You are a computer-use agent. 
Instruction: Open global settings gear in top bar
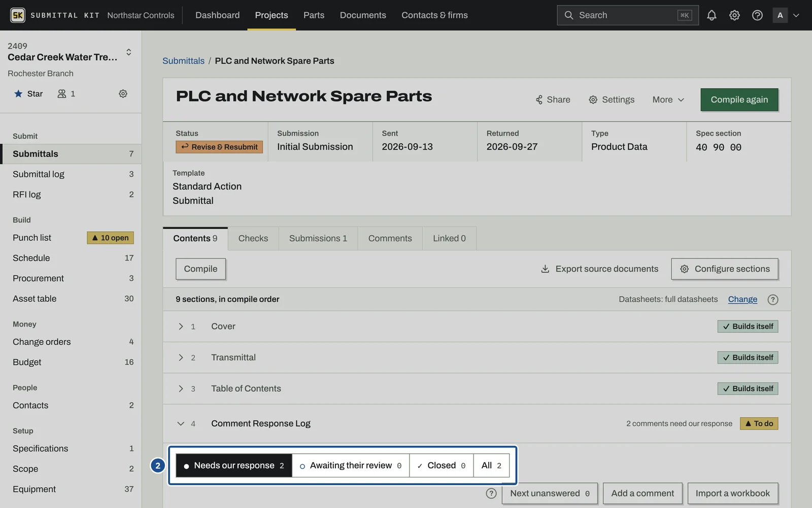click(x=734, y=15)
